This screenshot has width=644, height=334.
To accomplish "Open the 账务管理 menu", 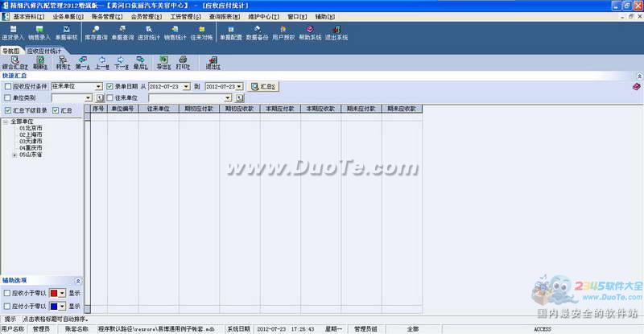I will point(108,15).
